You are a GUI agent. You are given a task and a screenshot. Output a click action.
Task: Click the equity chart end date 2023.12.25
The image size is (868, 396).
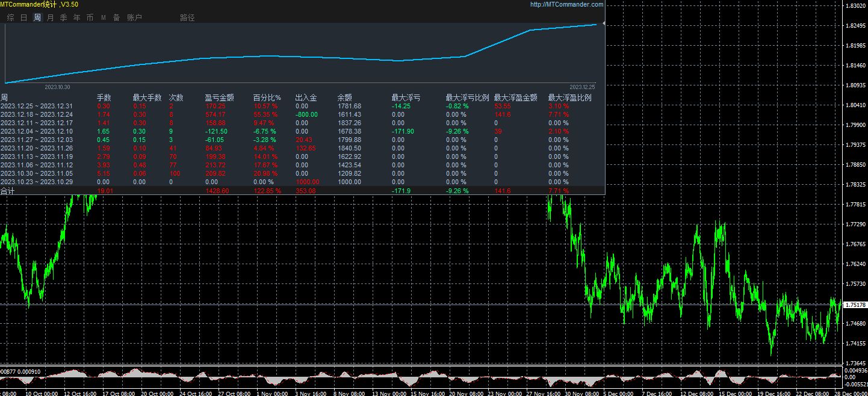582,87
